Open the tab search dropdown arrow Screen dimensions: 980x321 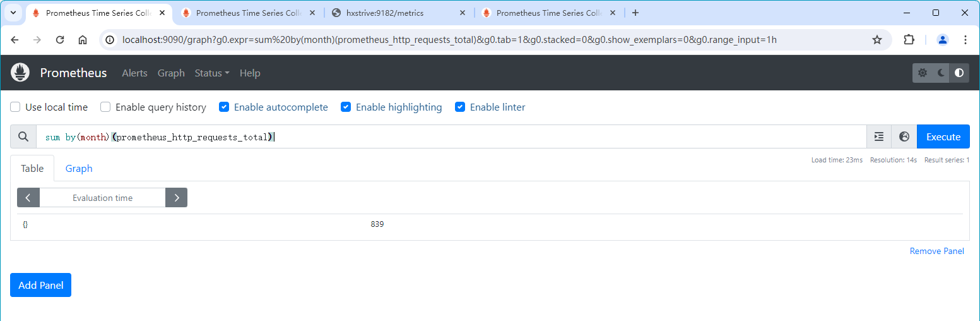(13, 13)
